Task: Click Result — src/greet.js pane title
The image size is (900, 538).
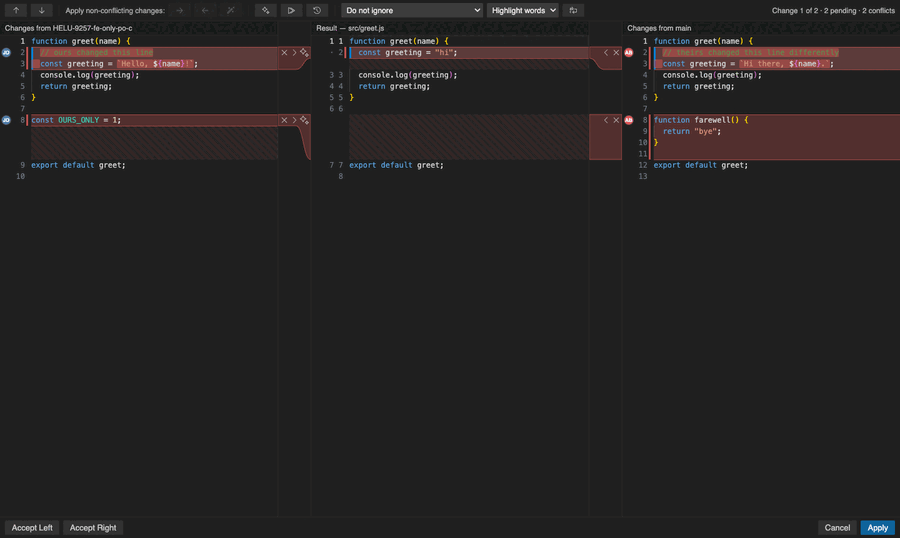Action: coord(350,28)
